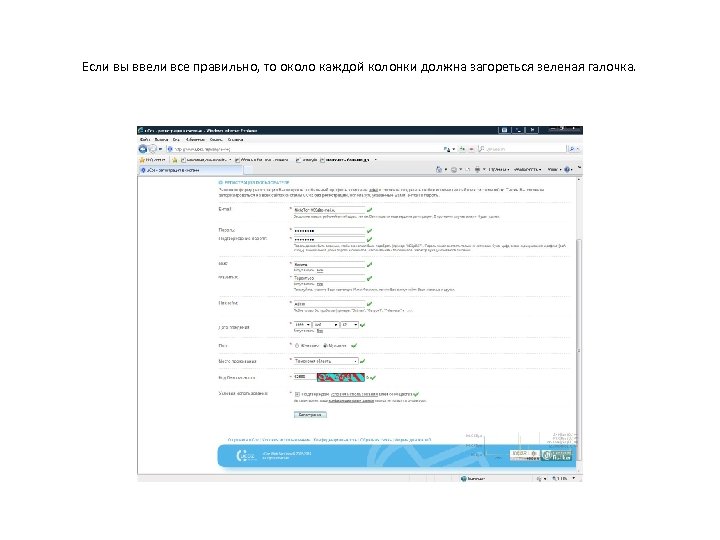Click the browser Back arrow button
The width and height of the screenshot is (720, 540).
[x=143, y=149]
